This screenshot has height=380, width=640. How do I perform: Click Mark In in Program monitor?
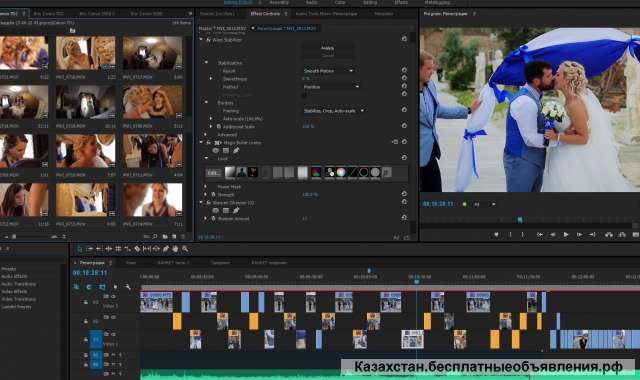pos(510,235)
